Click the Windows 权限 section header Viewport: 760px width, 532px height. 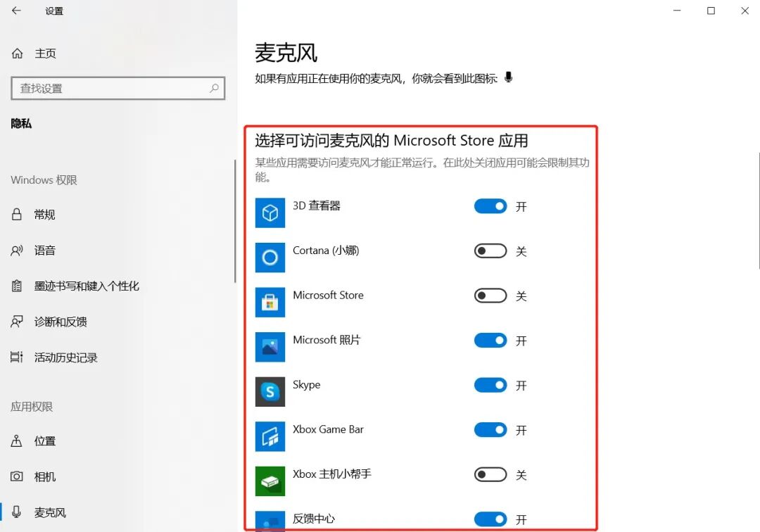[44, 179]
